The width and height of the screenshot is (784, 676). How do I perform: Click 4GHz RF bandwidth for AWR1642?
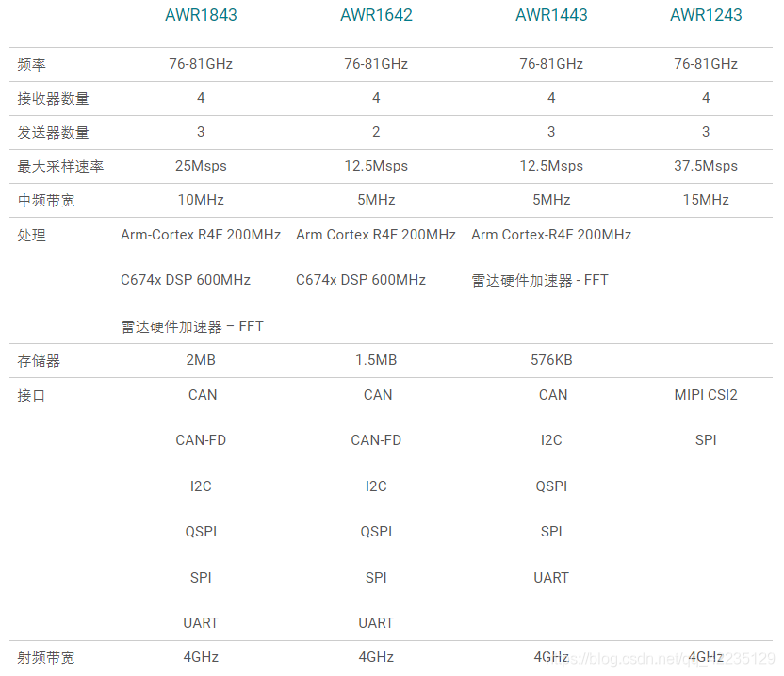point(376,656)
